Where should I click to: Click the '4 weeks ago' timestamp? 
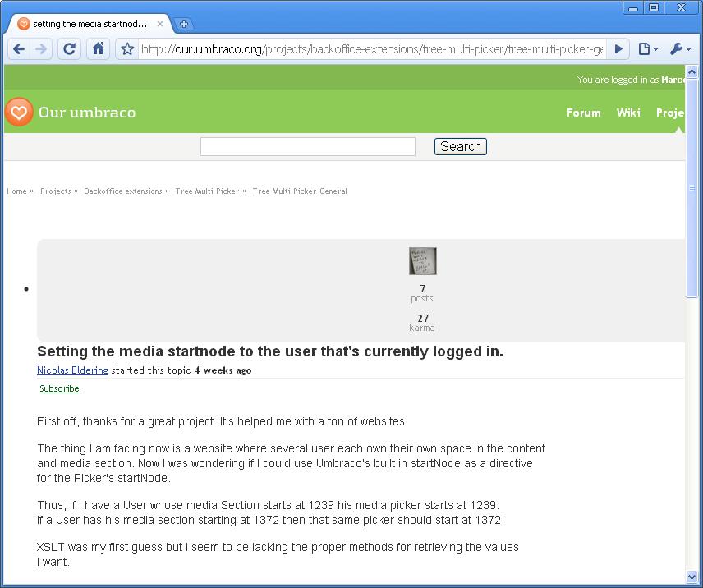[223, 370]
